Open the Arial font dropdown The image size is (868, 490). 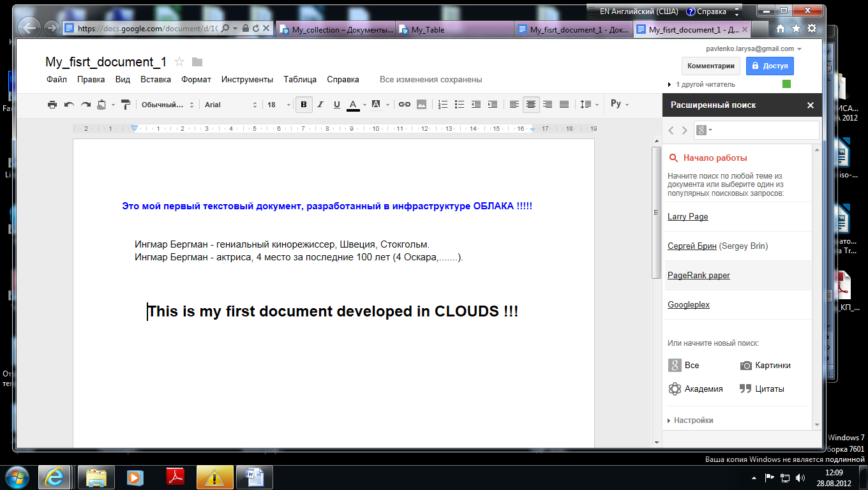[230, 105]
